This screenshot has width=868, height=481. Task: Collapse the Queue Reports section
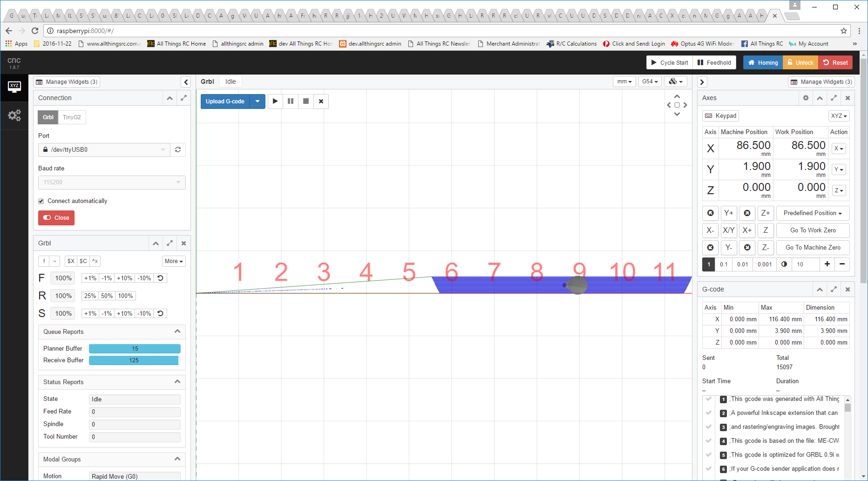pos(177,332)
